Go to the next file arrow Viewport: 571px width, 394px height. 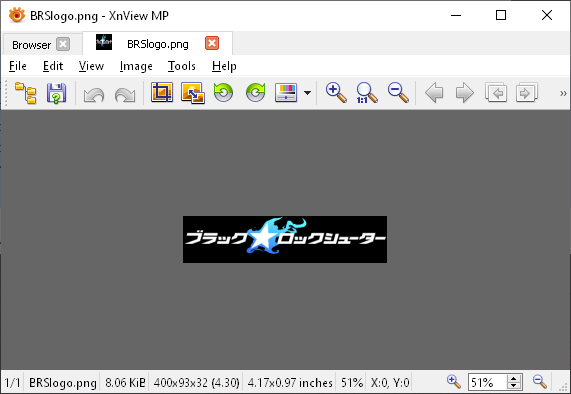[465, 93]
